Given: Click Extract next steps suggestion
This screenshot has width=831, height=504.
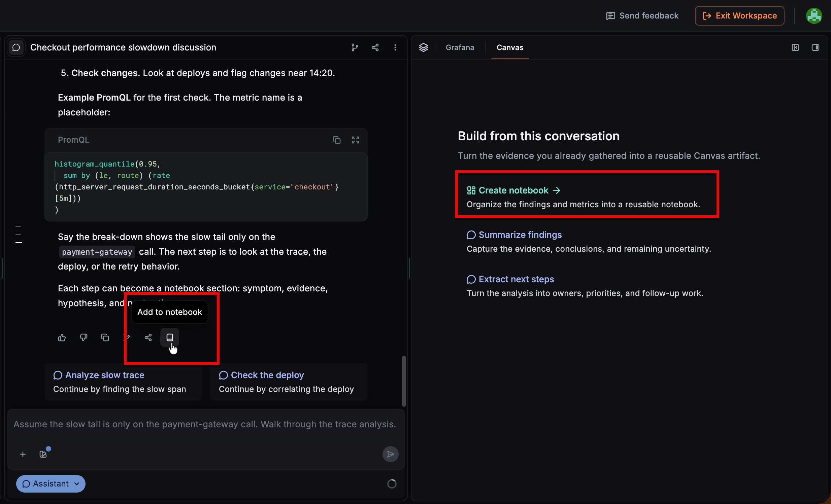Looking at the screenshot, I should [510, 279].
